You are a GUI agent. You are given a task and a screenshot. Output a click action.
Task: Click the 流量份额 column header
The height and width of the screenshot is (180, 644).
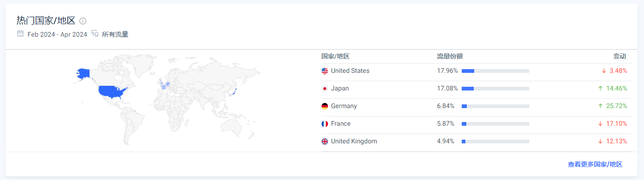[x=450, y=56]
